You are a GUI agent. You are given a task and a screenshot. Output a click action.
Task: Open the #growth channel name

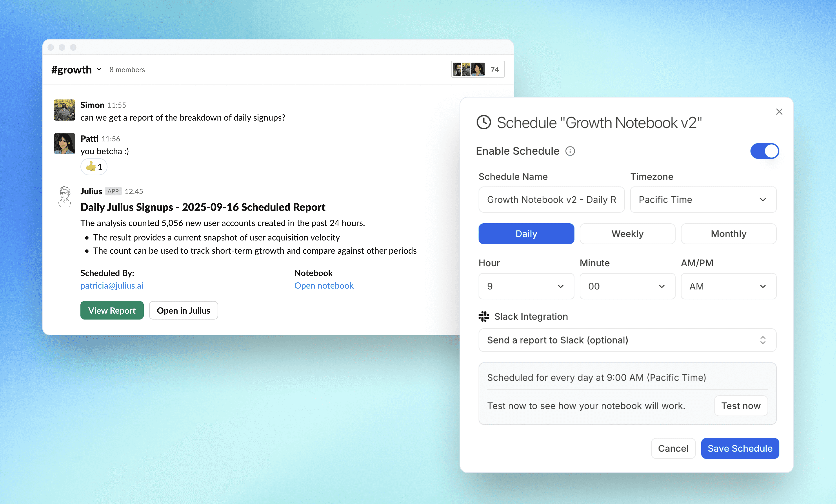point(71,69)
